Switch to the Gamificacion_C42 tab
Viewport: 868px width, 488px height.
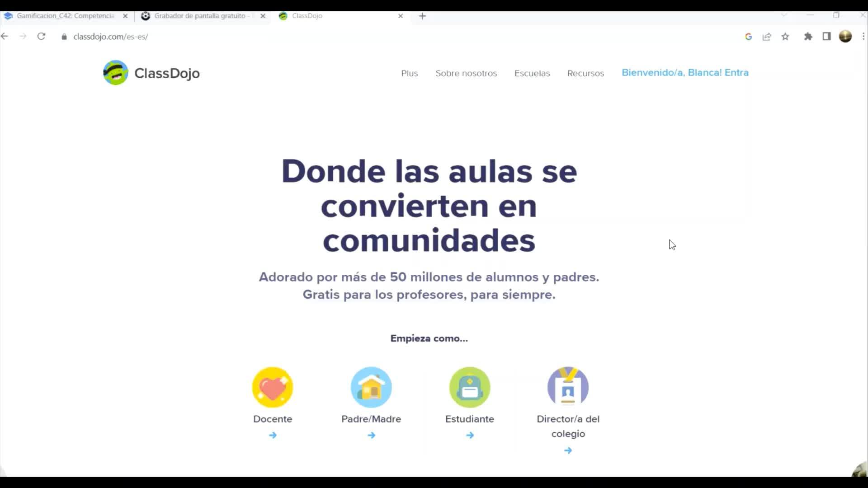point(65,16)
